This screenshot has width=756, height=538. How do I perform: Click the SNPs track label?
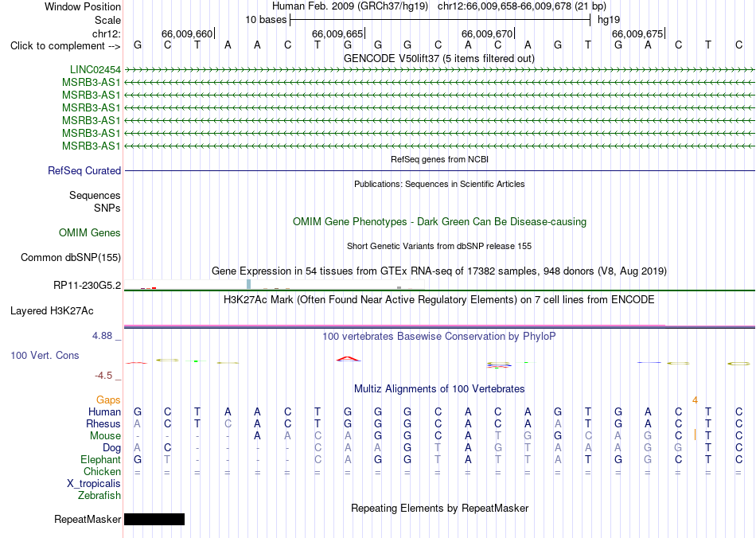tap(107, 208)
